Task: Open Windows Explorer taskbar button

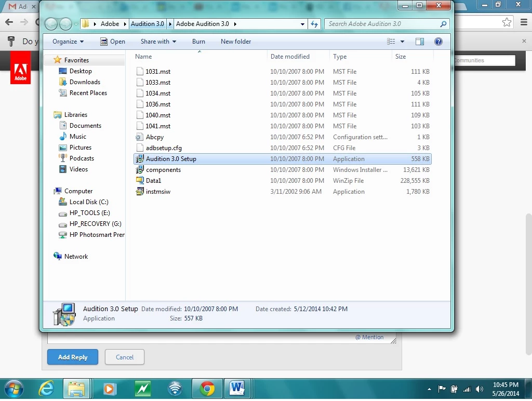Action: coord(77,389)
